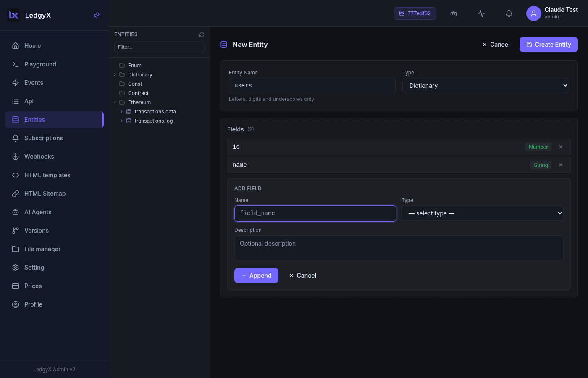Open the entity Type dropdown
Screen dimensions: 588x378
click(486, 86)
